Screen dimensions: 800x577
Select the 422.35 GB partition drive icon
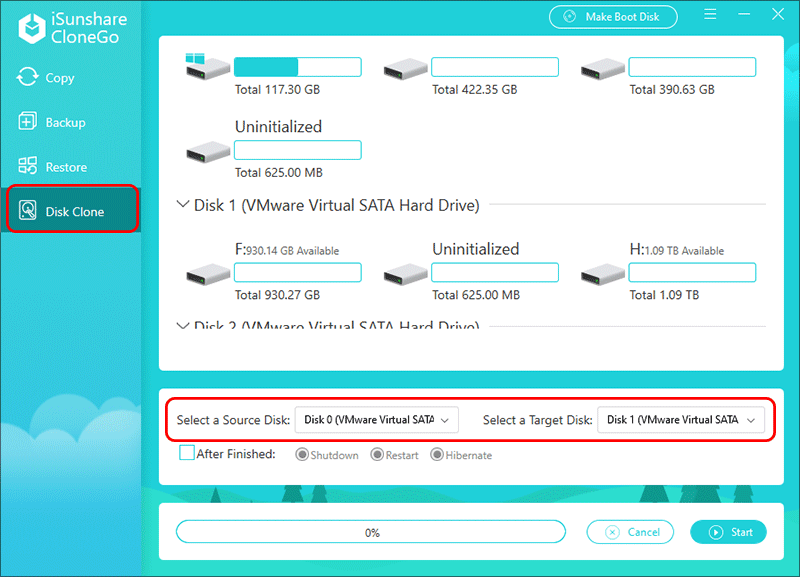click(x=405, y=69)
